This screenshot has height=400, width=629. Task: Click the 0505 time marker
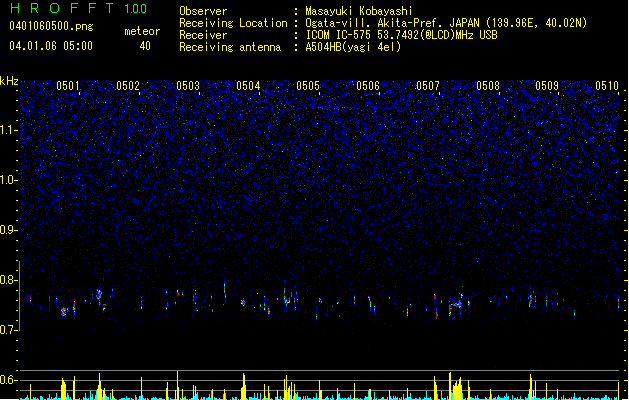point(308,86)
